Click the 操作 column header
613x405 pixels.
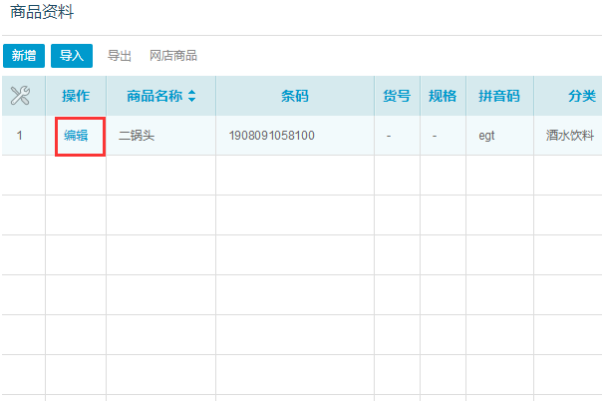point(76,96)
